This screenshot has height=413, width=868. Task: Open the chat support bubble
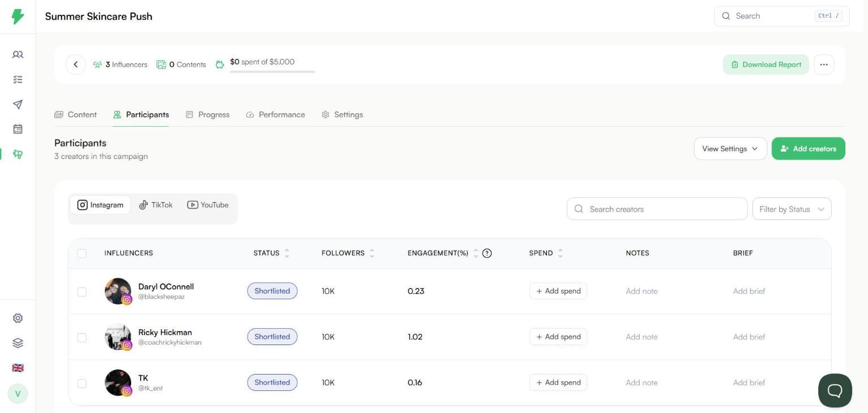click(x=835, y=390)
